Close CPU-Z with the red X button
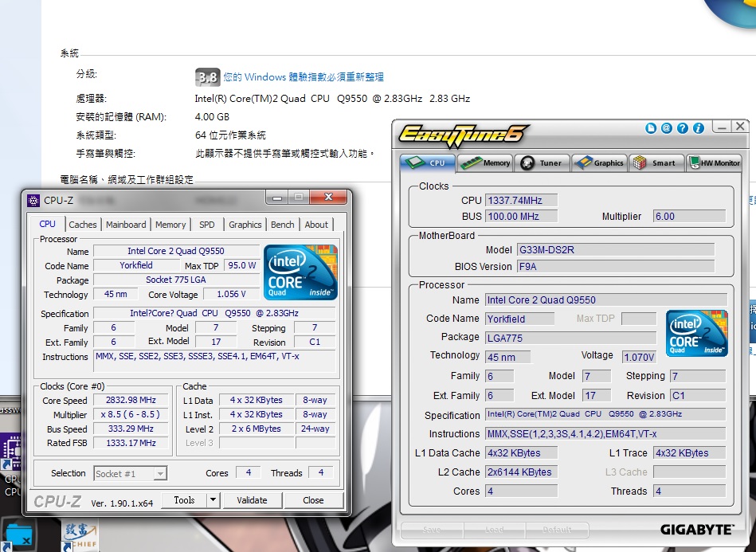 coord(329,198)
